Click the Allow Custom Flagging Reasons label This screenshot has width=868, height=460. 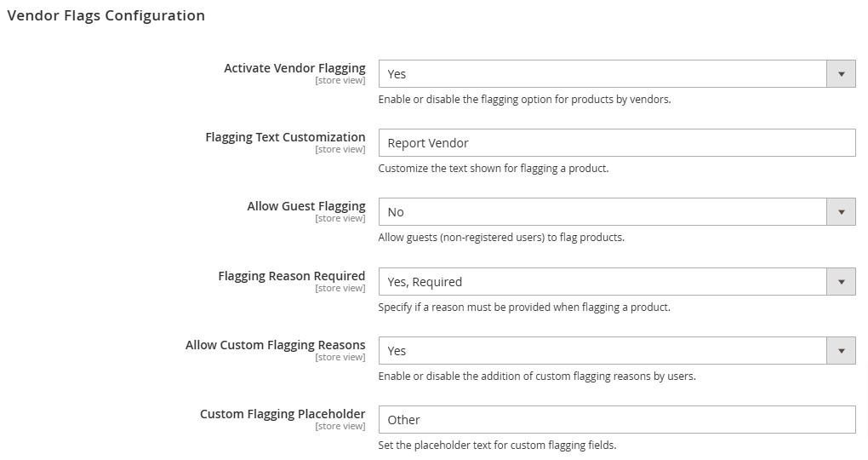pyautogui.click(x=275, y=345)
